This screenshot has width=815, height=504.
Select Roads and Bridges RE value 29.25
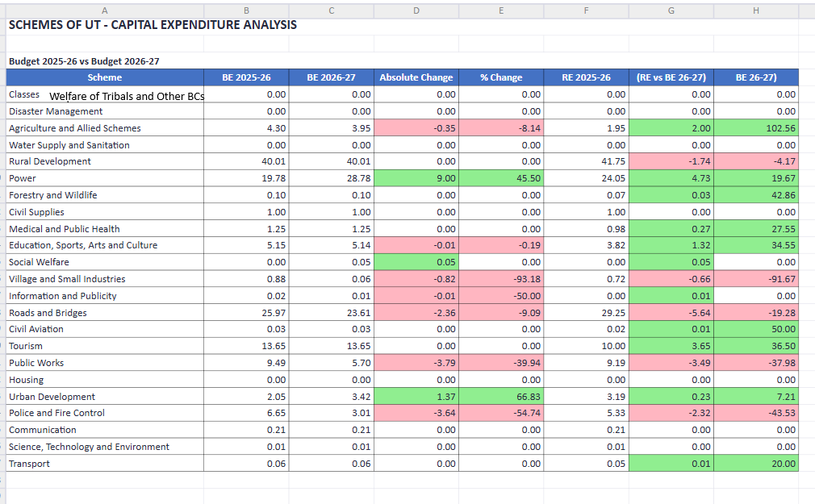(587, 313)
